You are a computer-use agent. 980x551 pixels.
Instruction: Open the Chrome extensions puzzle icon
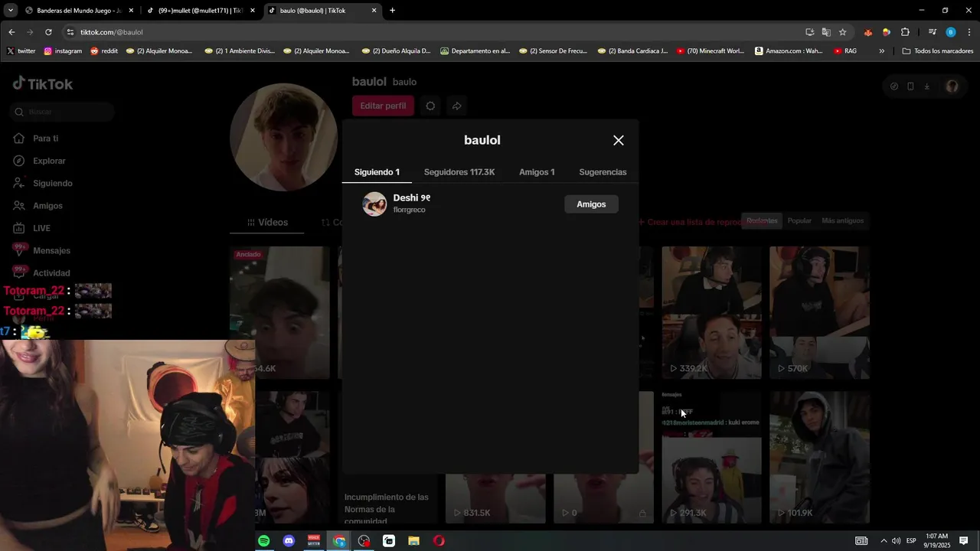pos(905,32)
